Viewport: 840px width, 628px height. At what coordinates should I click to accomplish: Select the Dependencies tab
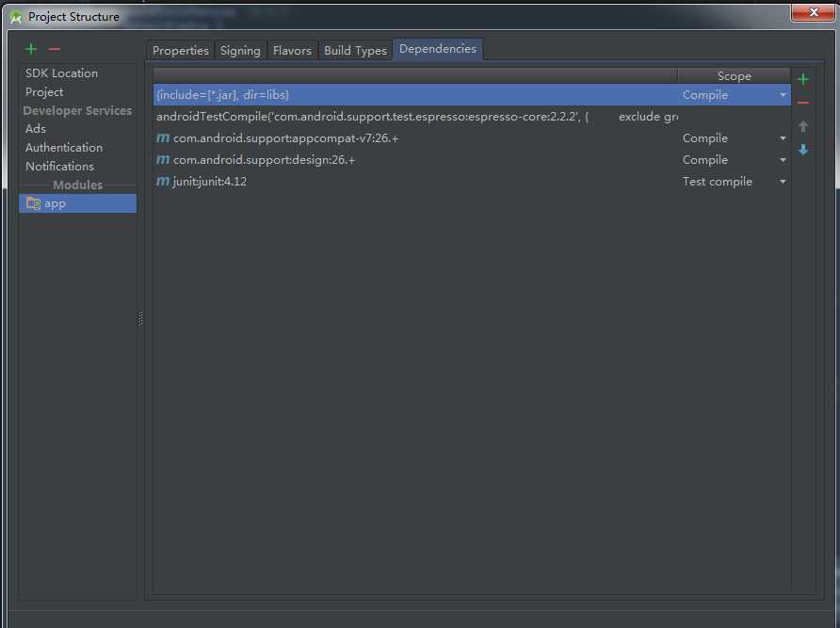click(438, 49)
